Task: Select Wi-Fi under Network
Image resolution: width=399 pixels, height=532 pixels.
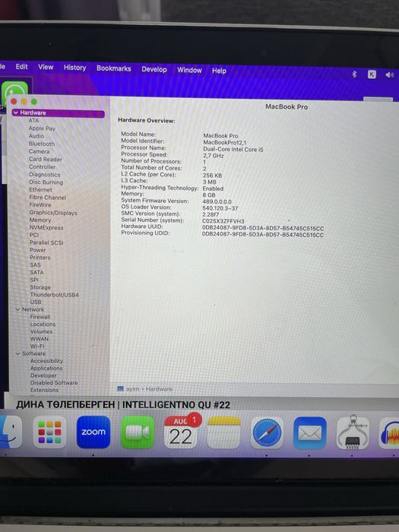Action: click(37, 347)
